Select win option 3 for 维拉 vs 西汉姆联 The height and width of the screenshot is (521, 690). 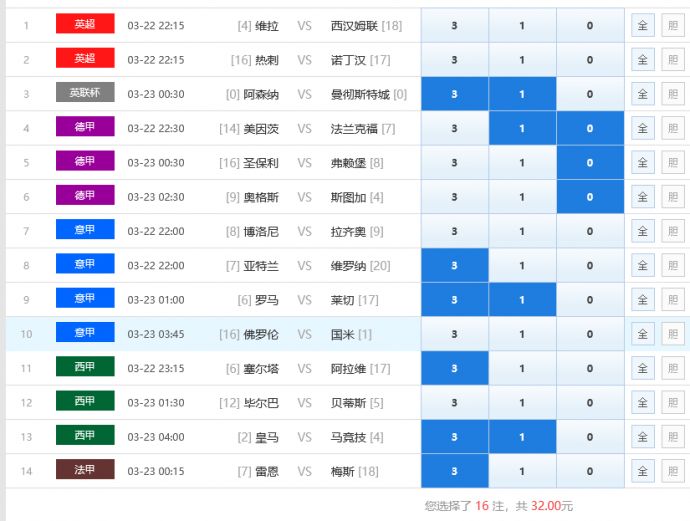click(x=455, y=25)
